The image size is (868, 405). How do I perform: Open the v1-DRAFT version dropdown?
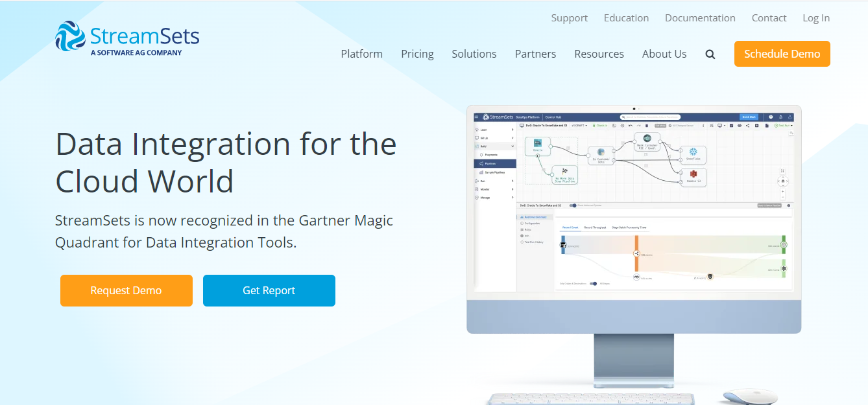click(x=579, y=125)
